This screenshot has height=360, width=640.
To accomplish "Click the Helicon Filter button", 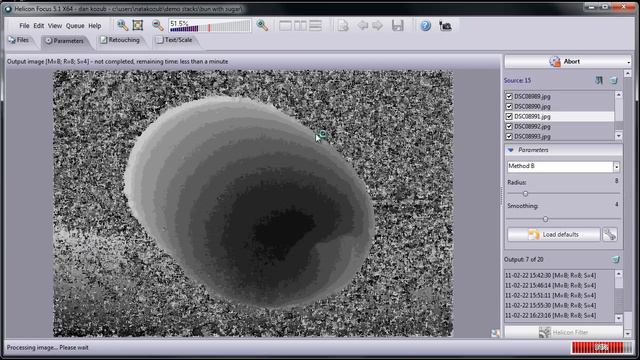I will (x=563, y=332).
